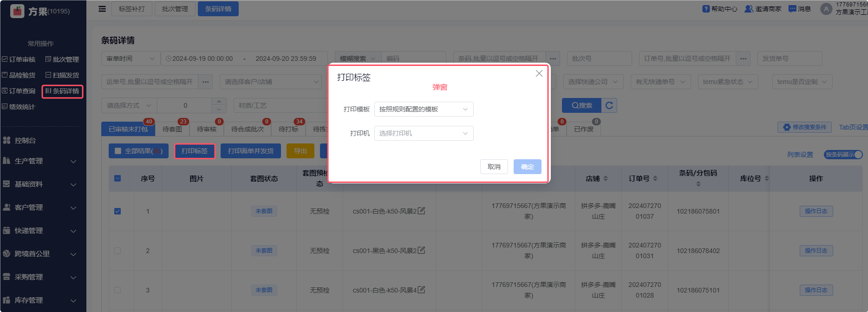Select the 待套图 status tab
The width and height of the screenshot is (868, 312).
point(172,129)
